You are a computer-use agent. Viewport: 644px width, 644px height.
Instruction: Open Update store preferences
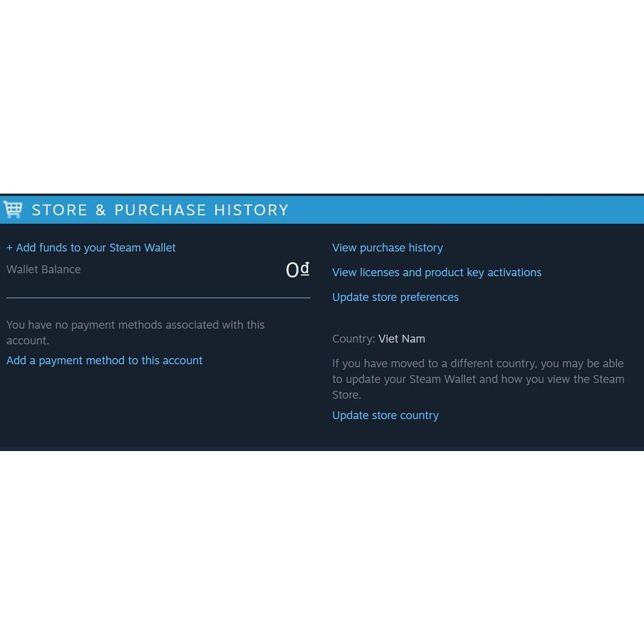395,297
